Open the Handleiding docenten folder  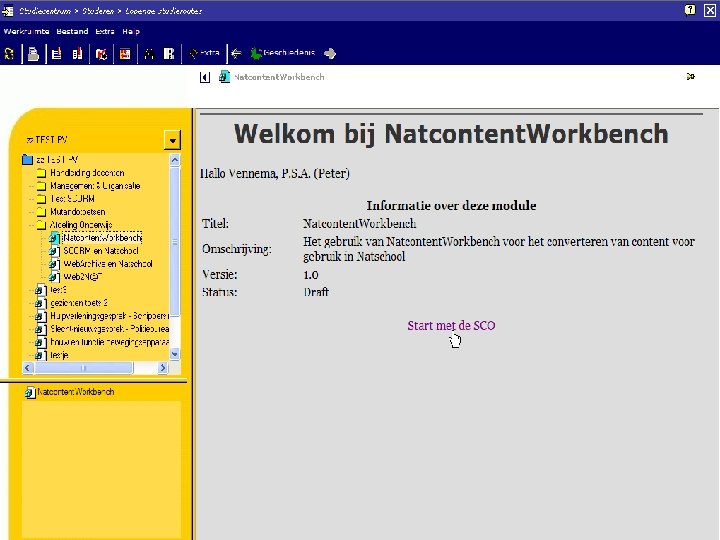(x=81, y=173)
